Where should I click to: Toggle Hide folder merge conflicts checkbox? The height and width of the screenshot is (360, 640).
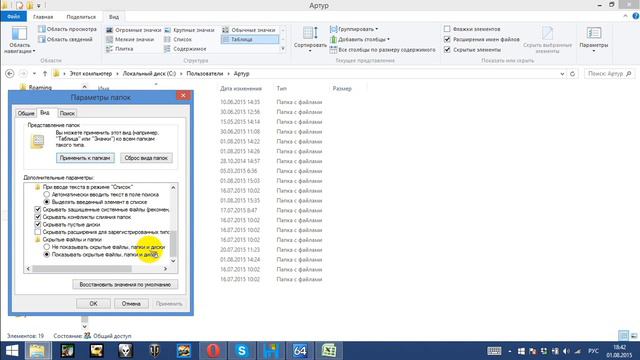(x=38, y=217)
